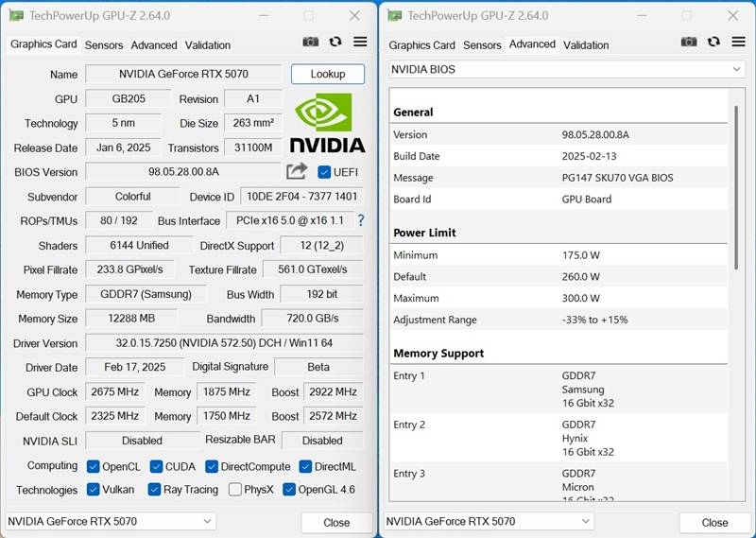
Task: Click the refresh icon in left GPU-Z window
Action: pos(335,42)
